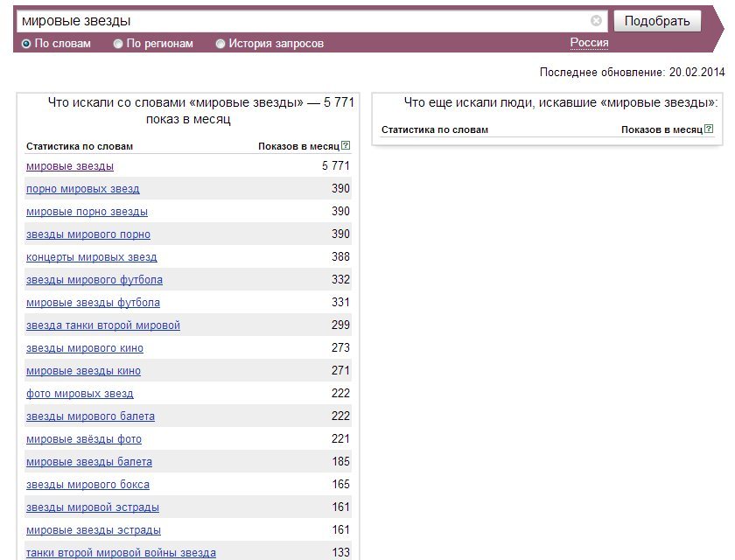Click left Статистика по словам column header

click(80, 146)
